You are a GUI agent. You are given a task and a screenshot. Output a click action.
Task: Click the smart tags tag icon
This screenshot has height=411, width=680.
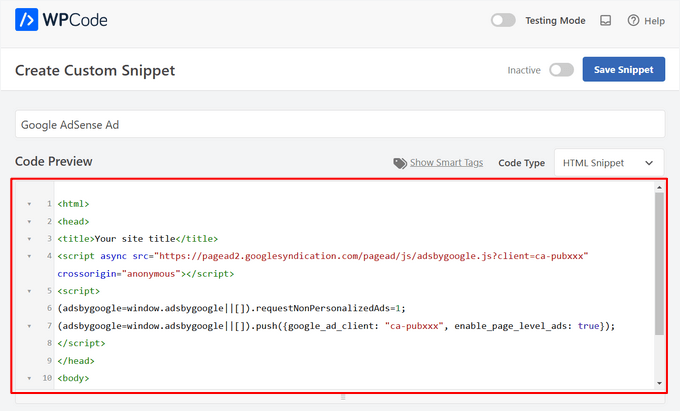400,163
